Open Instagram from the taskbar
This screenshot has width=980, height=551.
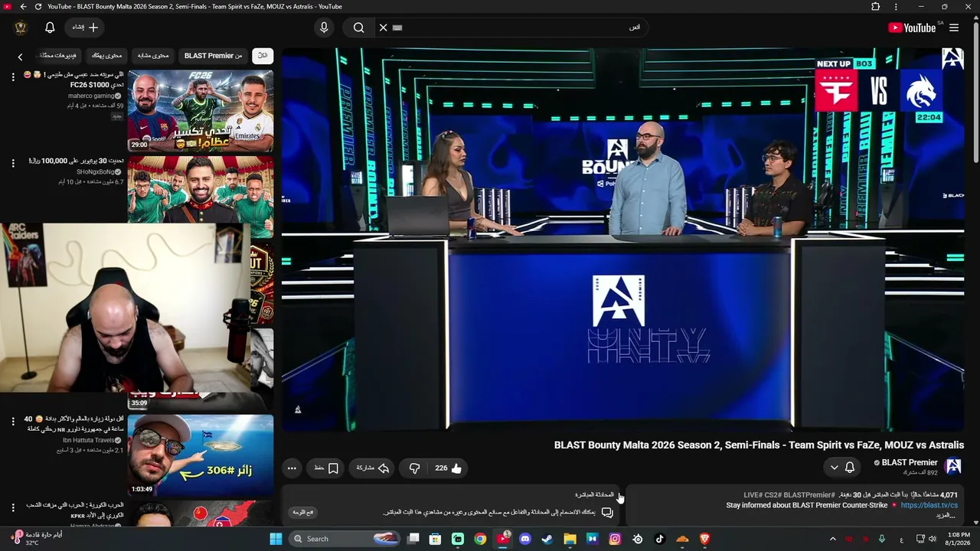click(x=615, y=539)
